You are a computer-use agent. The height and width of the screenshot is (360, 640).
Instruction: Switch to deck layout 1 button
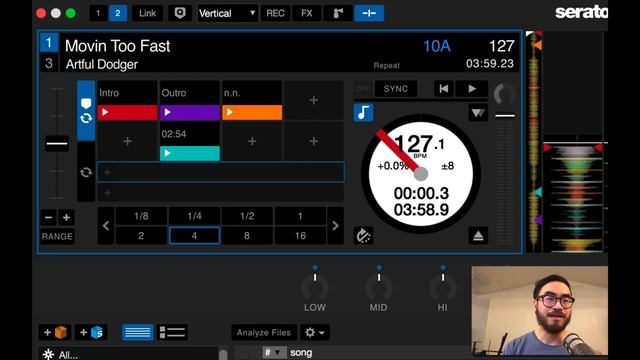click(98, 13)
